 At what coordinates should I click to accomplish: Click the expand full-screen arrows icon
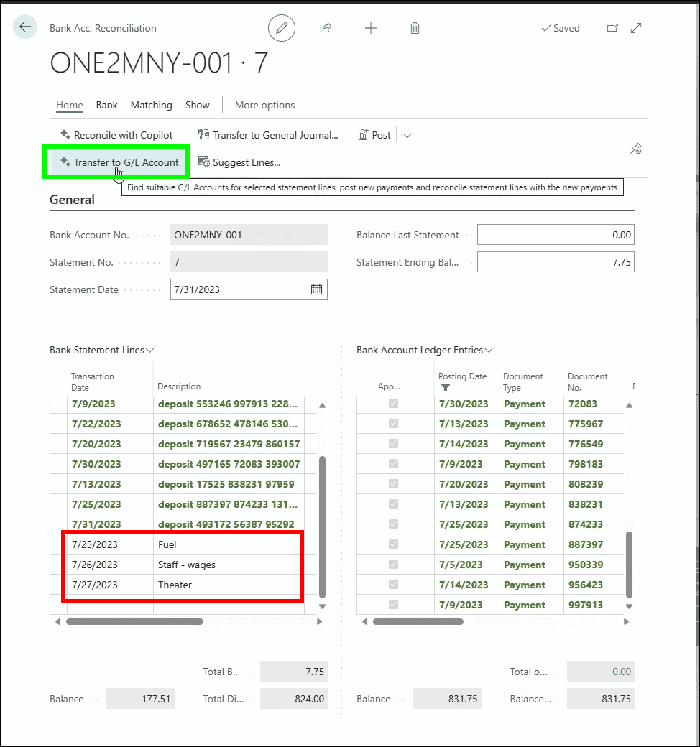(636, 28)
